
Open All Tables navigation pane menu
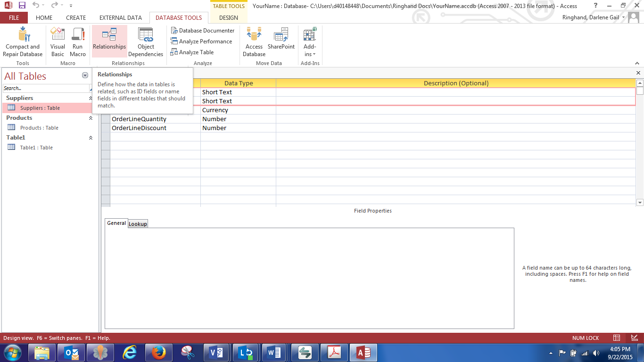[x=85, y=75]
